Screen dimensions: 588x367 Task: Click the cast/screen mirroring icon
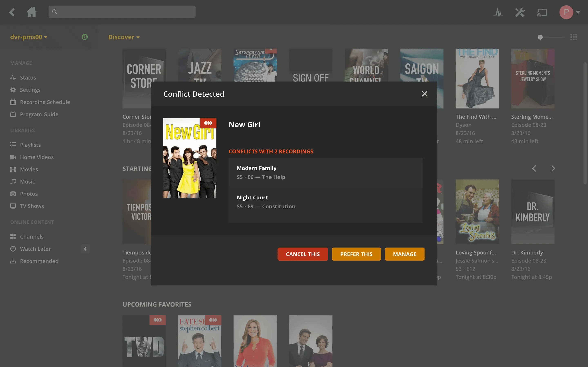(x=542, y=11)
